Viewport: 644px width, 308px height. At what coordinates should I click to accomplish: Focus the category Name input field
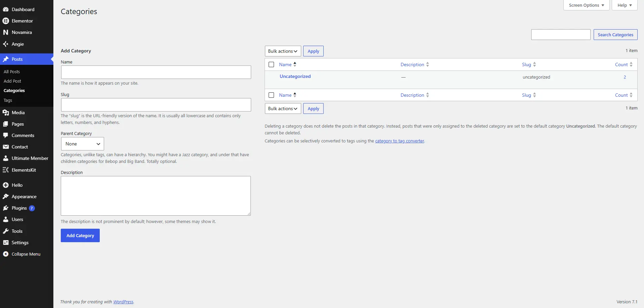[156, 72]
